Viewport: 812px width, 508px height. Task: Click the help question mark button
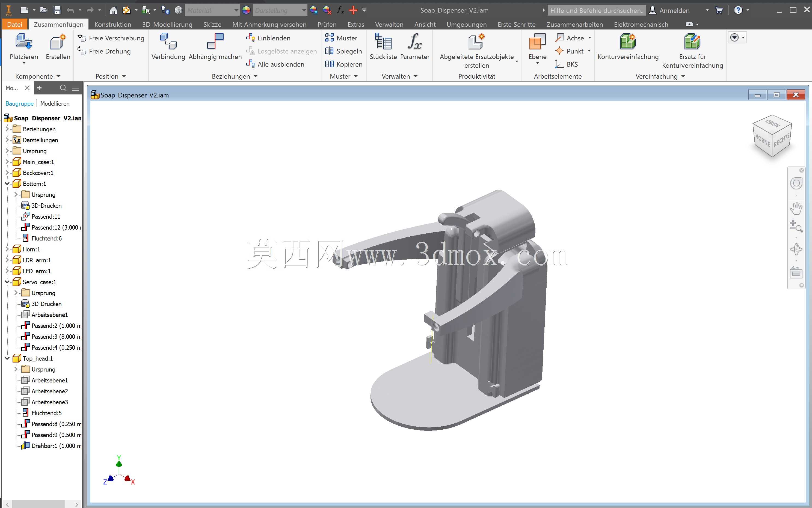pos(738,10)
